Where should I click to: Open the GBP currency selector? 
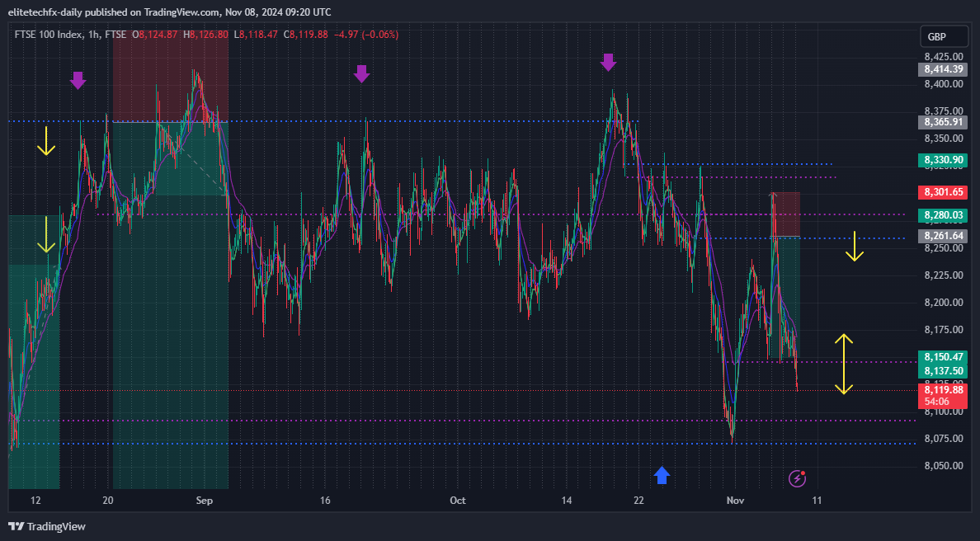(x=942, y=37)
